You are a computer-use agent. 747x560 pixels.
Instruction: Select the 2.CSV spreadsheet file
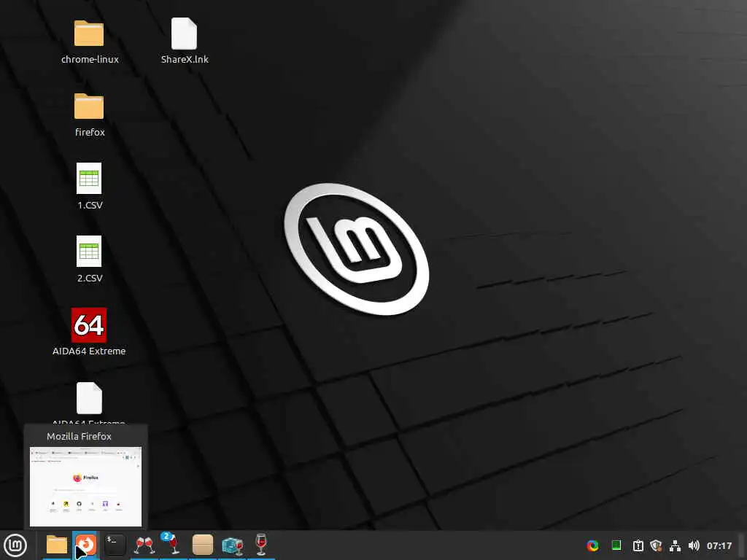click(x=89, y=252)
